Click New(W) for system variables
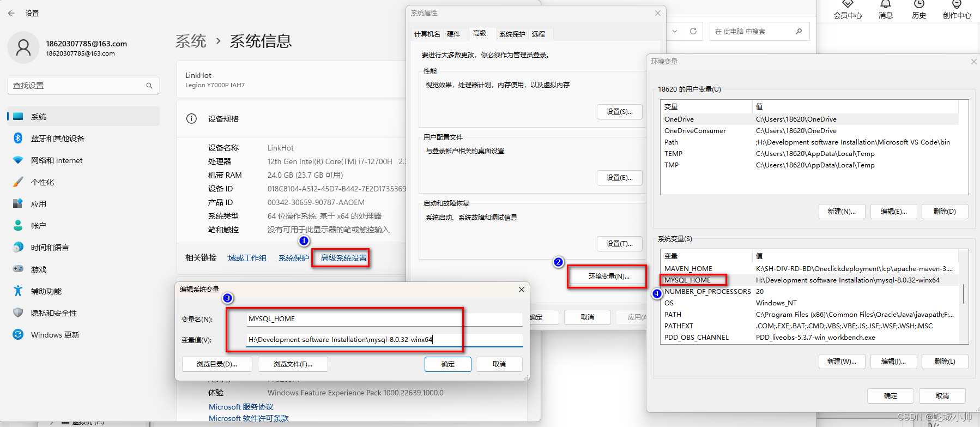The height and width of the screenshot is (427, 980). 842,362
